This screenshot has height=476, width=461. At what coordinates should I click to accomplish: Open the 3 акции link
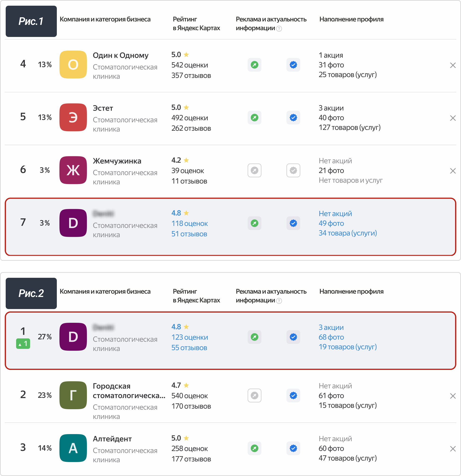coord(331,328)
